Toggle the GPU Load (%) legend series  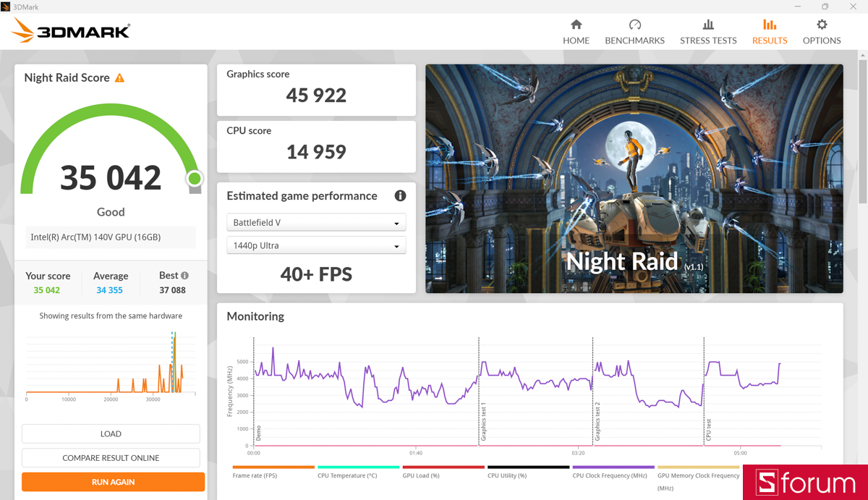(x=422, y=475)
